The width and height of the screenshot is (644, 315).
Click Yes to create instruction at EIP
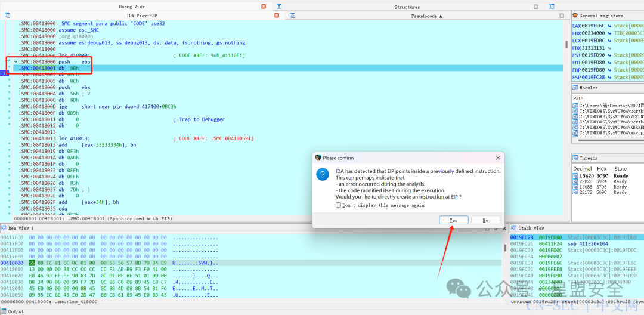point(453,220)
